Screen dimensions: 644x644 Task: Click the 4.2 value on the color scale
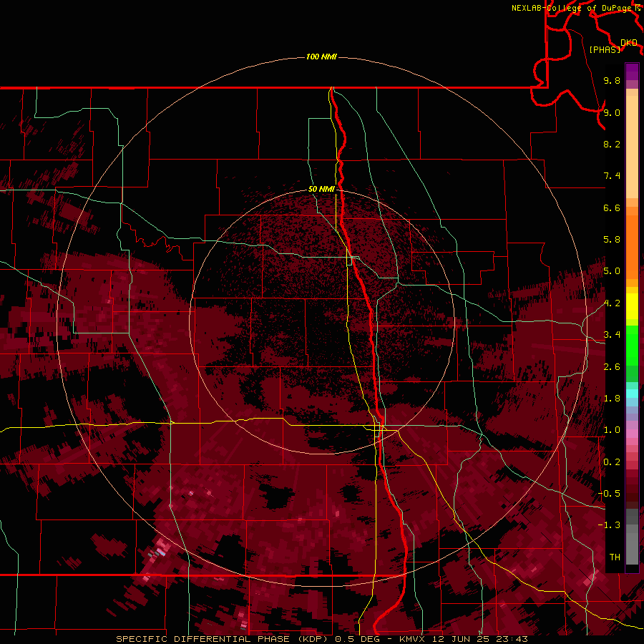(612, 303)
